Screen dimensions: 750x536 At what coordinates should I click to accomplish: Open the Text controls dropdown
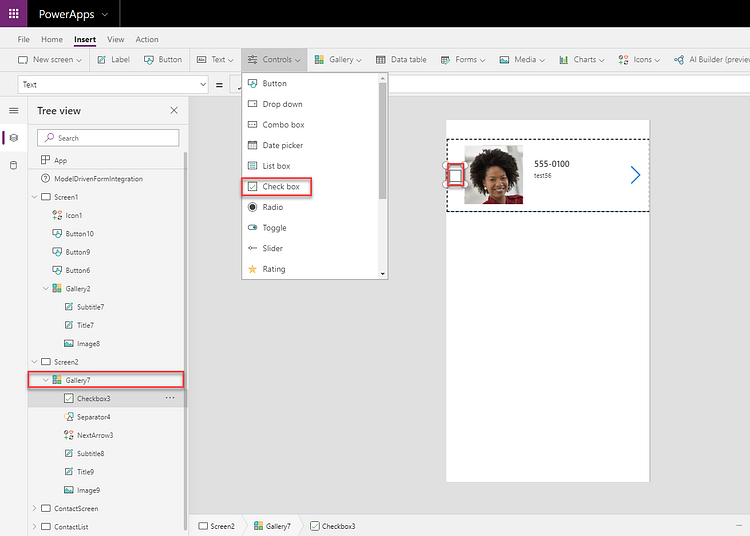point(215,60)
